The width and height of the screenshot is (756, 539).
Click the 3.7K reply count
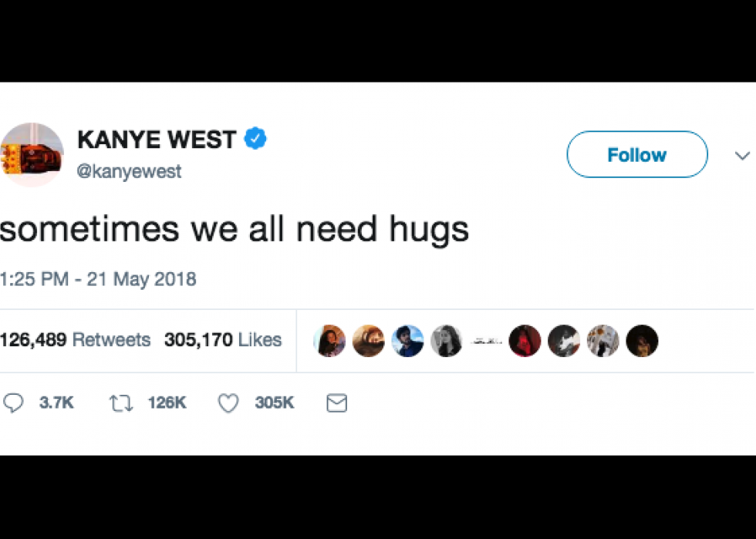(56, 403)
